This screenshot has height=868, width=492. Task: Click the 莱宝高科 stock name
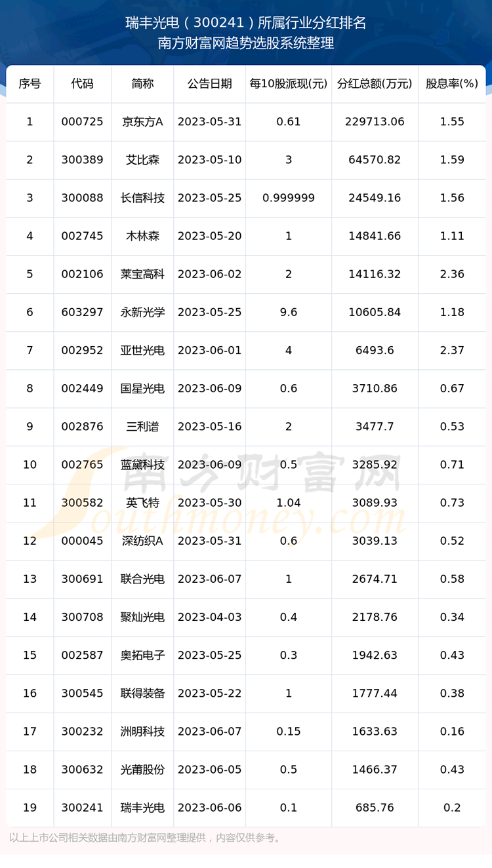(142, 274)
